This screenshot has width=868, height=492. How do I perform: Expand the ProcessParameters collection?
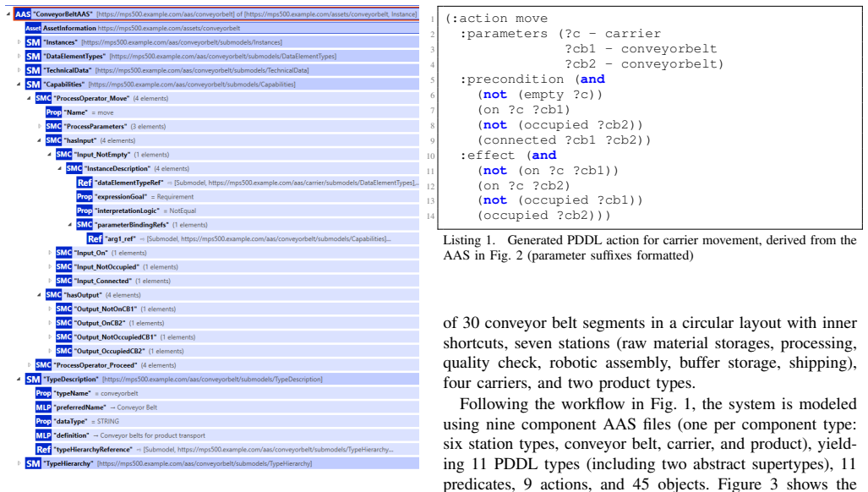click(x=40, y=126)
